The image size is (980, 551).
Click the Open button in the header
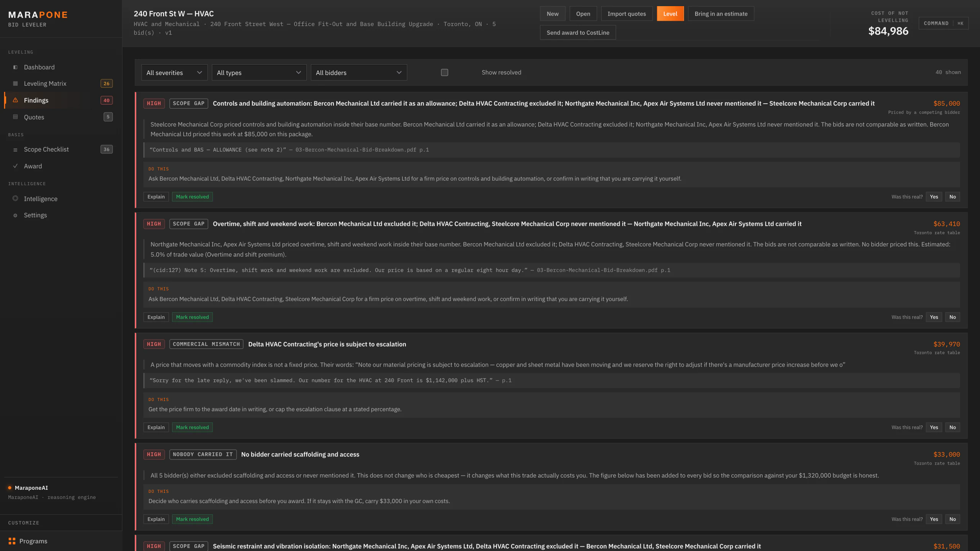583,14
